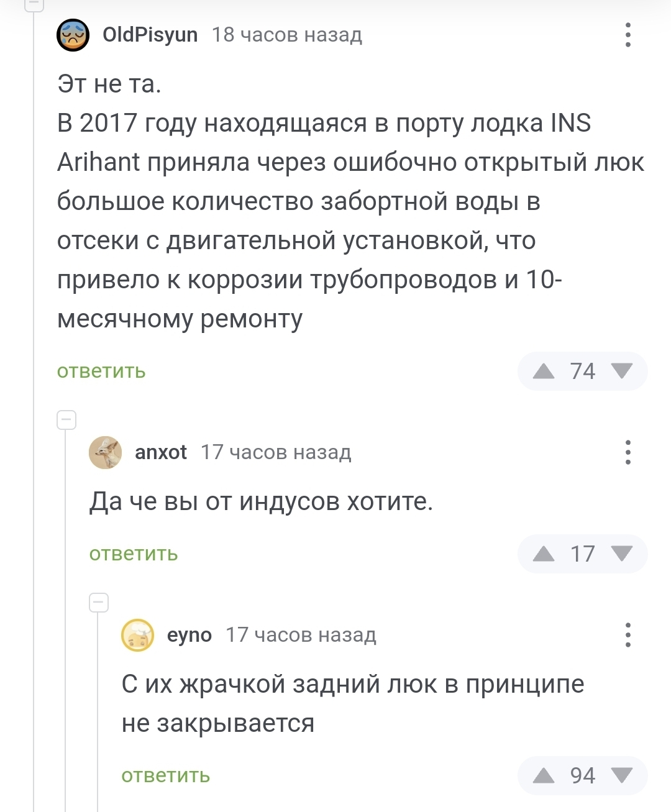This screenshot has height=812, width=671.
Task: Upvote OldPisyun's comment
Action: tap(545, 371)
